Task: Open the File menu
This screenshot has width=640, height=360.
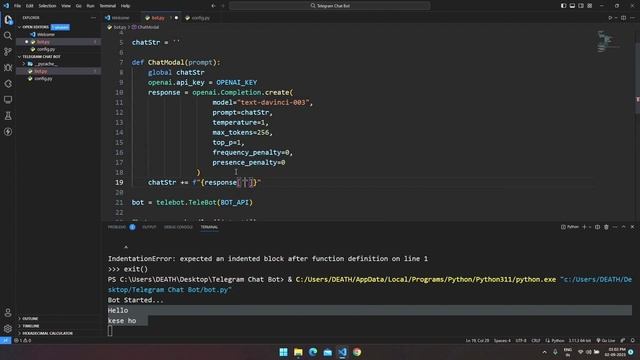Action: pos(18,6)
